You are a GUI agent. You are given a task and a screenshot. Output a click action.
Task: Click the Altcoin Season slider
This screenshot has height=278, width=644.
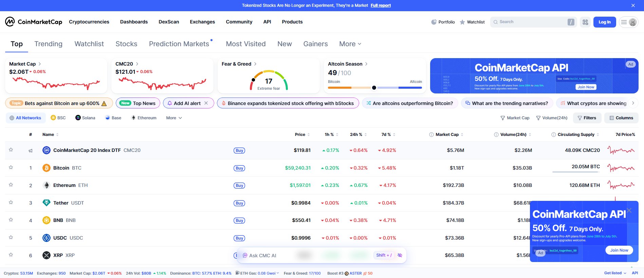(x=375, y=88)
